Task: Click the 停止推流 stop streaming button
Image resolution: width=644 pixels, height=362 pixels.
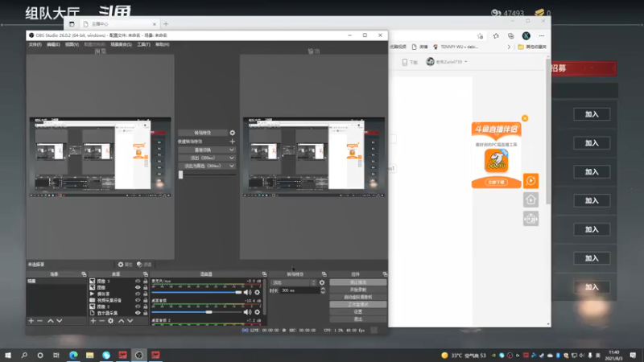Action: [357, 282]
